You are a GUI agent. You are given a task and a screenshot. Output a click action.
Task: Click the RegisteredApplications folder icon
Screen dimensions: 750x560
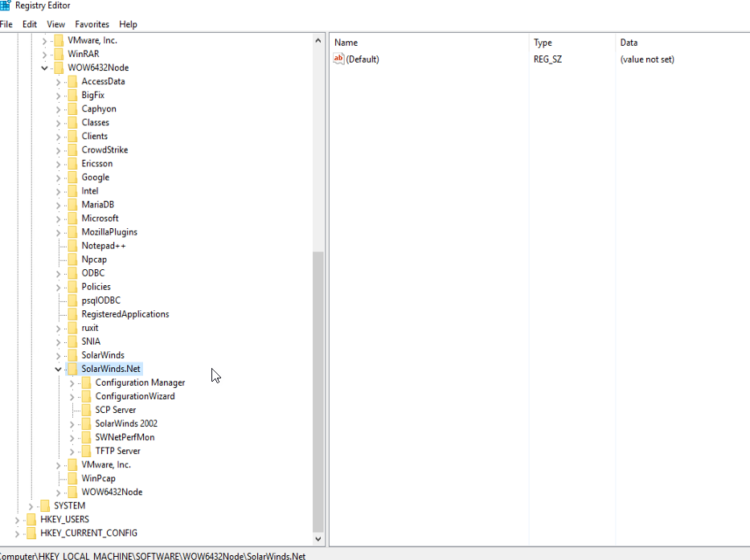(x=72, y=314)
